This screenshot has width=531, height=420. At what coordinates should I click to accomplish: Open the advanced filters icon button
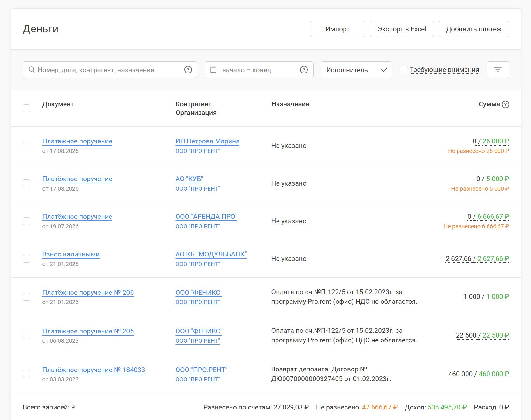click(497, 70)
